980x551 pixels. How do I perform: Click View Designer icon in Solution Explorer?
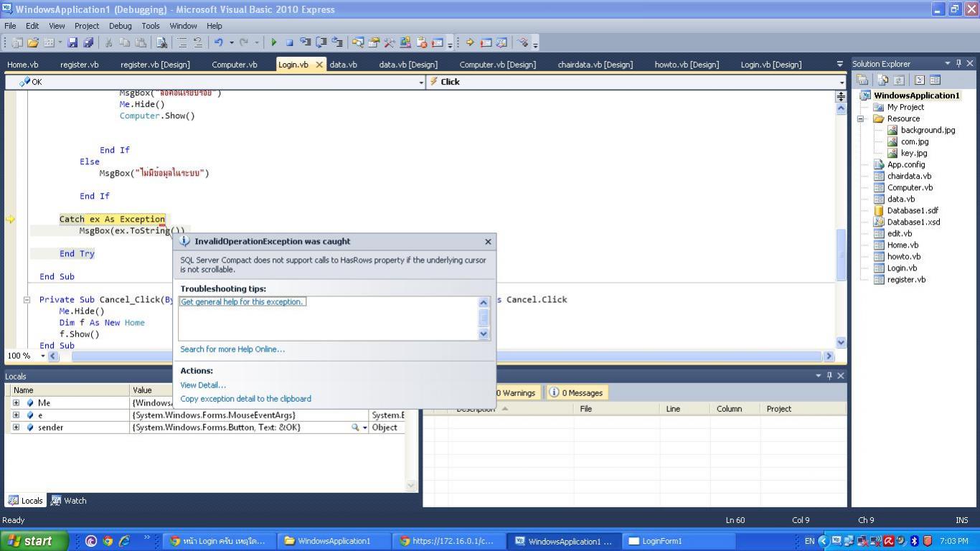point(935,80)
